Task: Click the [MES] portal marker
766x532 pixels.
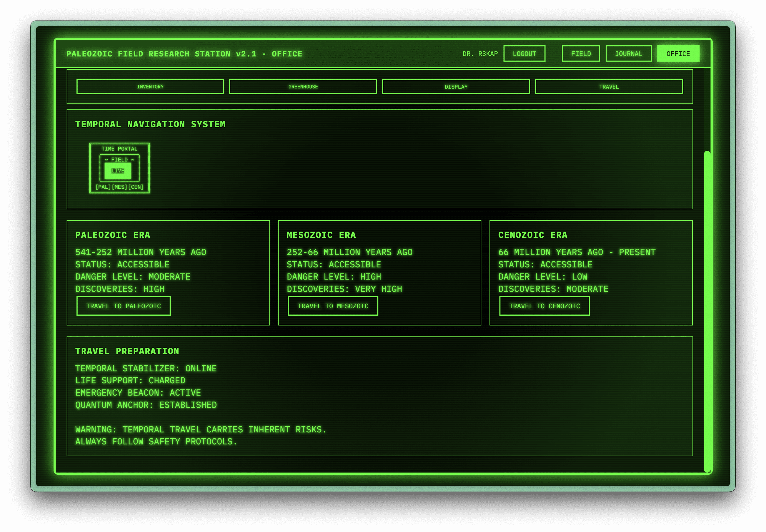Action: pyautogui.click(x=119, y=187)
